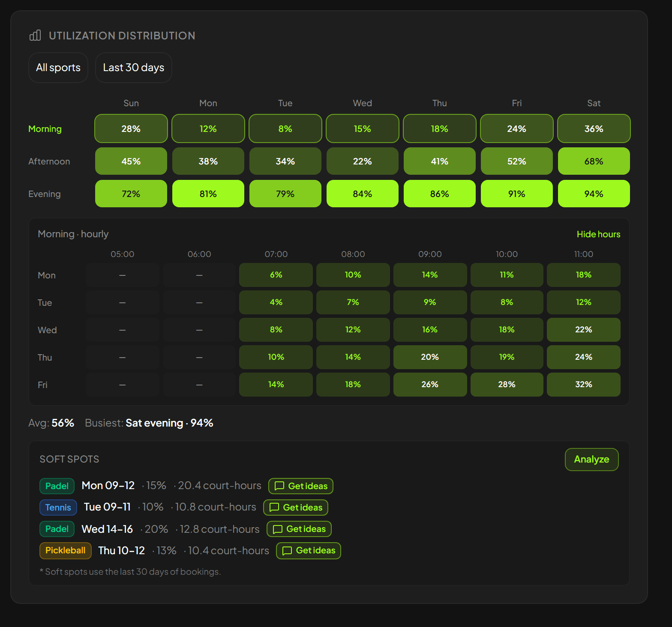Click the chat icon in Tue 09–11 Get ideas
The image size is (672, 627).
[x=274, y=507]
